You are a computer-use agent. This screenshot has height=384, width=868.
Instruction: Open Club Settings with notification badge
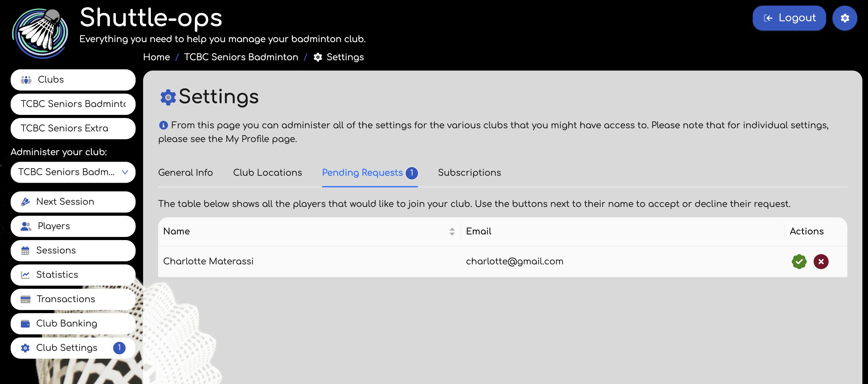[x=73, y=348]
